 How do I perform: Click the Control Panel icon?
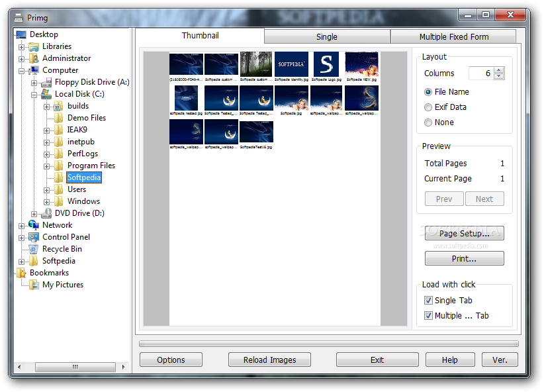point(34,237)
